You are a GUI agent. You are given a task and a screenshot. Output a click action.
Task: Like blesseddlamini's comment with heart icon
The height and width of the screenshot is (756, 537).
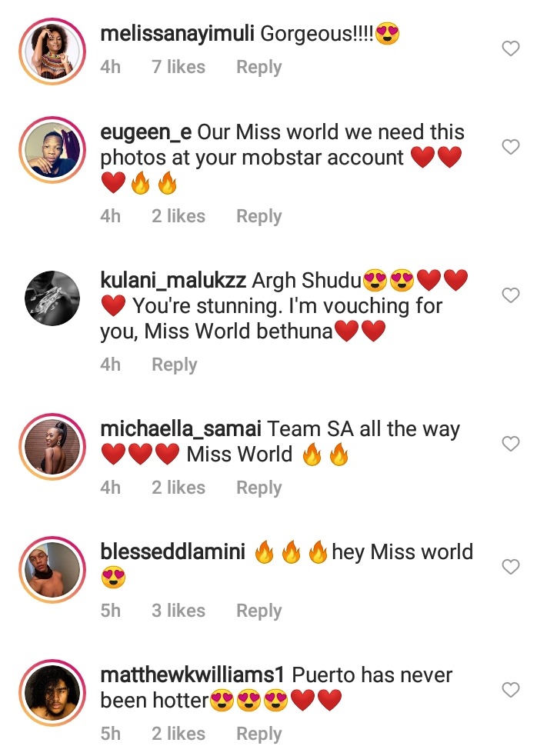[511, 567]
